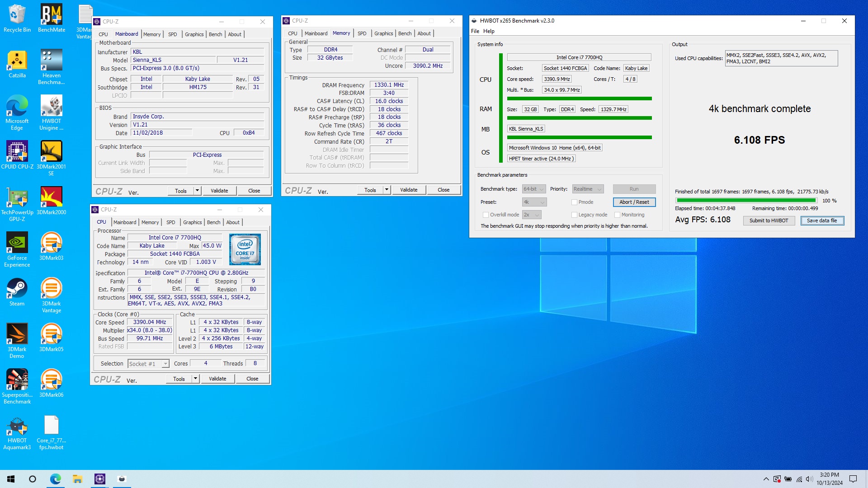The height and width of the screenshot is (488, 868).
Task: Open the Help menu in HWBOT x265
Action: click(489, 31)
